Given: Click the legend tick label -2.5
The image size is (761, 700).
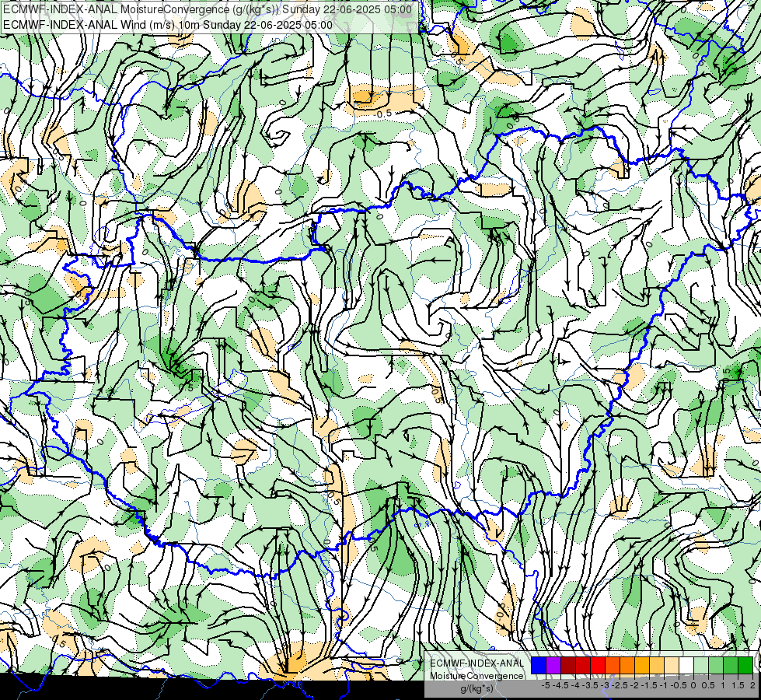Looking at the screenshot, I should coord(620,685).
